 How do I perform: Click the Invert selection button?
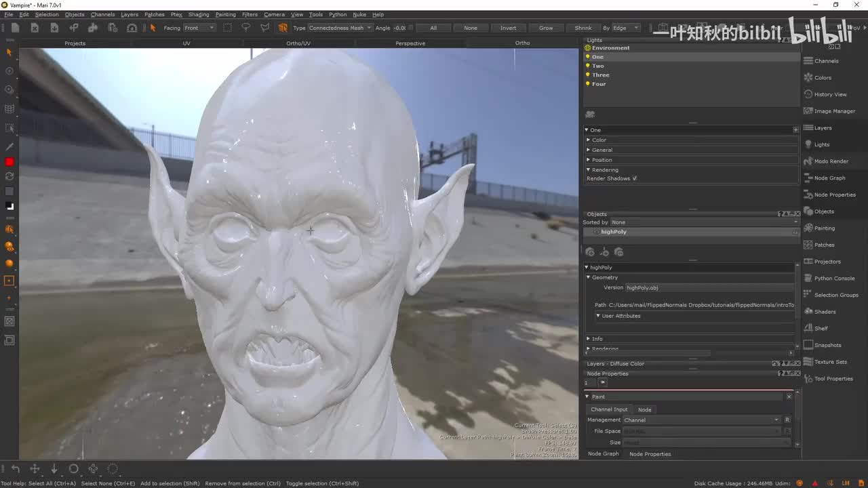pyautogui.click(x=508, y=28)
